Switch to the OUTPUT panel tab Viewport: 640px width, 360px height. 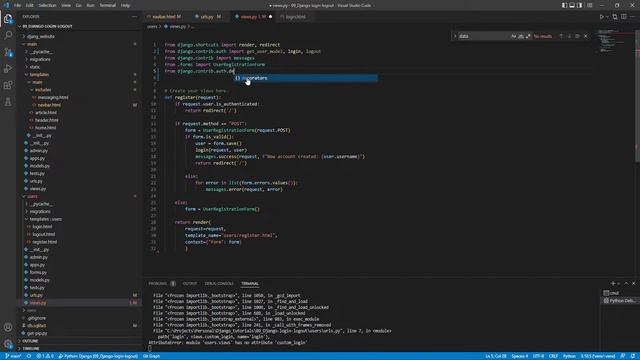click(x=190, y=284)
